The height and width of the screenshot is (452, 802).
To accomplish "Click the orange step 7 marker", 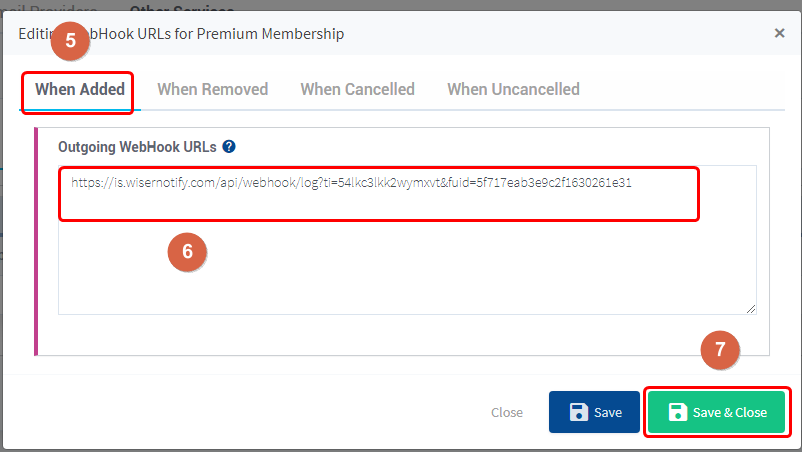I will click(x=720, y=351).
